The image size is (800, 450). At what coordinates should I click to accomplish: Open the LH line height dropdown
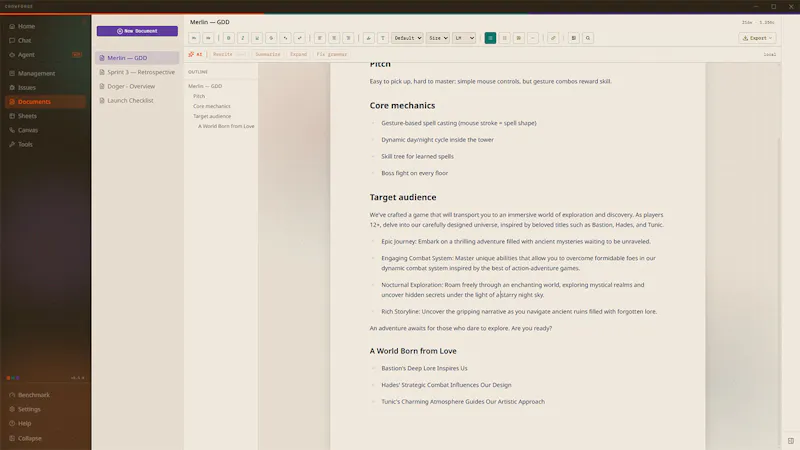[464, 38]
